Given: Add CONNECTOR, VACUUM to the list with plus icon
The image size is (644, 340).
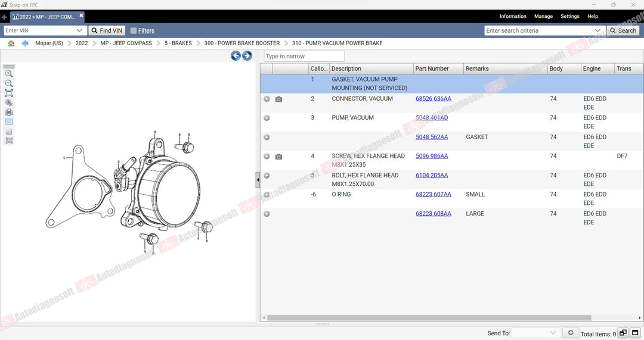Looking at the screenshot, I should pos(267,99).
